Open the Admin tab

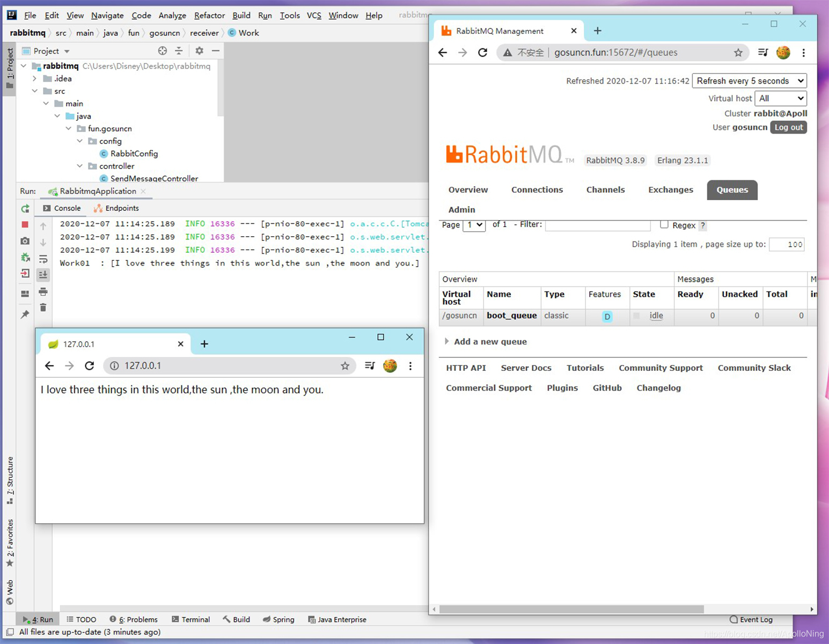(461, 209)
